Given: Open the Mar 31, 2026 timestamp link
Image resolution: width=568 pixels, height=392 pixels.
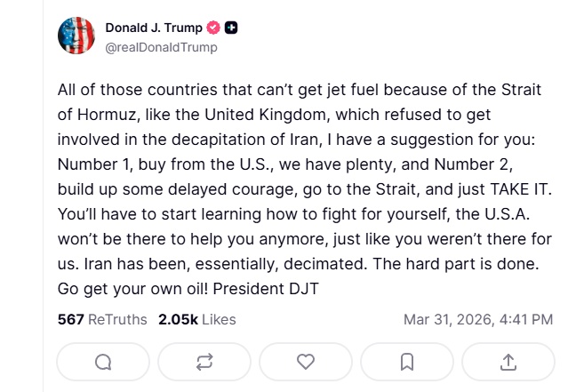Looking at the screenshot, I should (x=477, y=319).
